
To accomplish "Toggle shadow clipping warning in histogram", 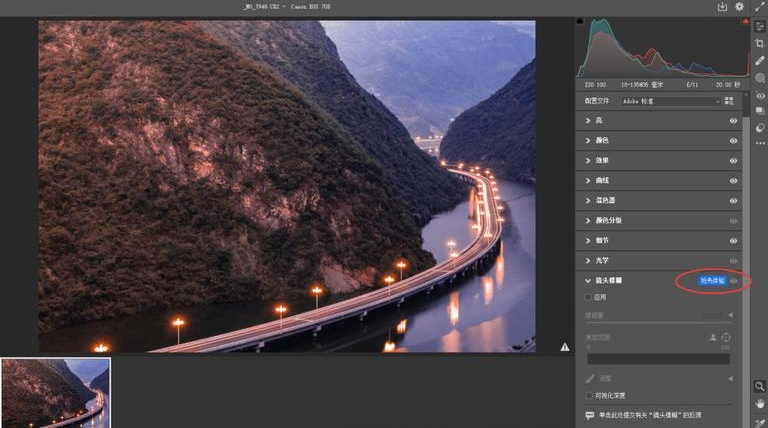I will point(580,22).
